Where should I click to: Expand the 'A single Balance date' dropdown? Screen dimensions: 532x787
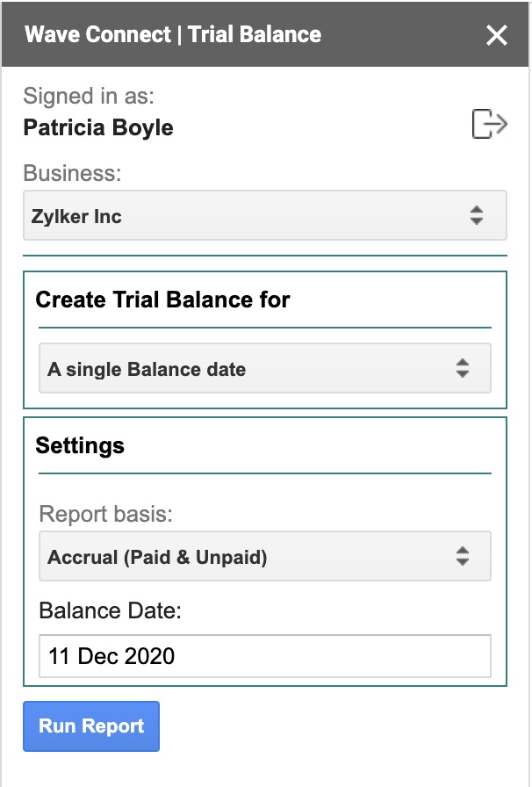[x=263, y=368]
